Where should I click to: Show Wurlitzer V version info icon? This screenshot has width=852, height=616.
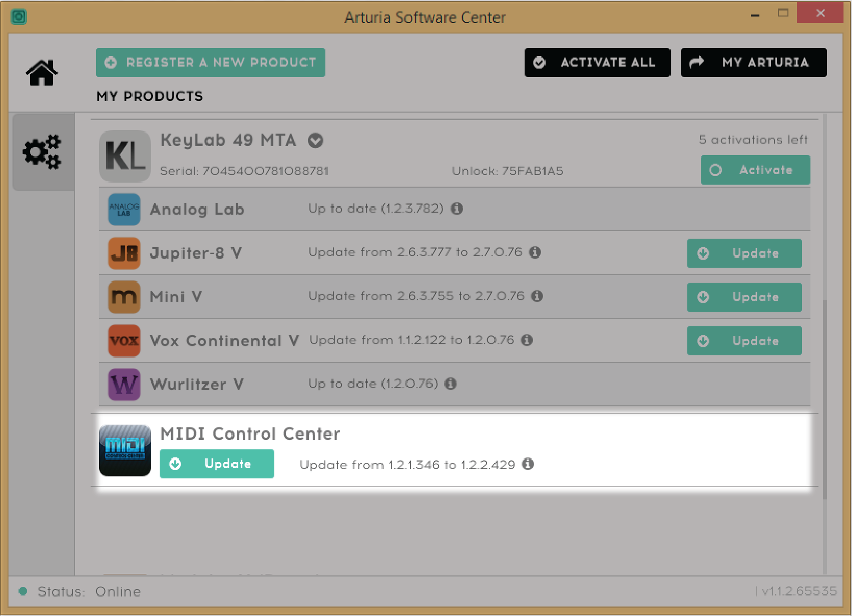pos(451,384)
